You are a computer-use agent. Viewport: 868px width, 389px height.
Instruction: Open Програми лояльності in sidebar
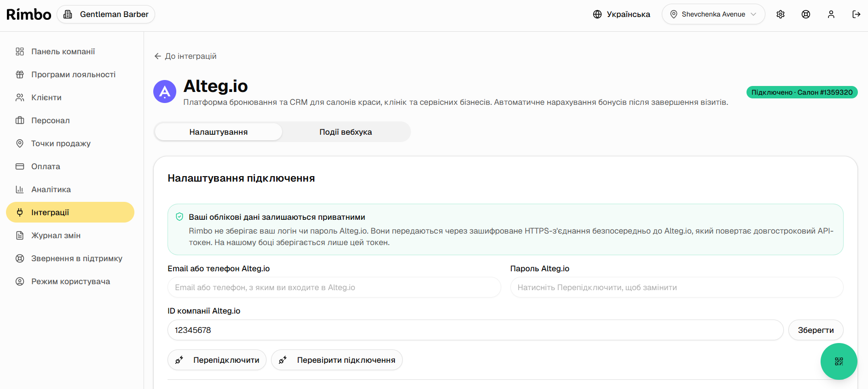[x=70, y=74]
